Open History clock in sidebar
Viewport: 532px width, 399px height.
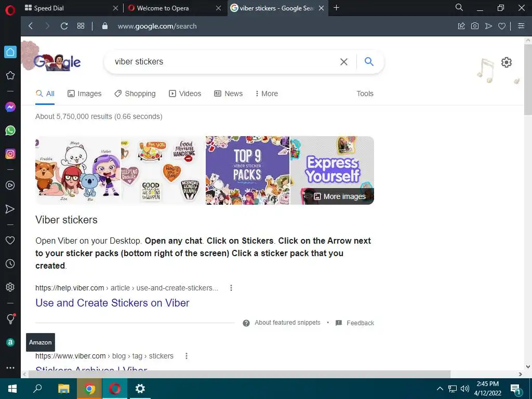(x=10, y=263)
